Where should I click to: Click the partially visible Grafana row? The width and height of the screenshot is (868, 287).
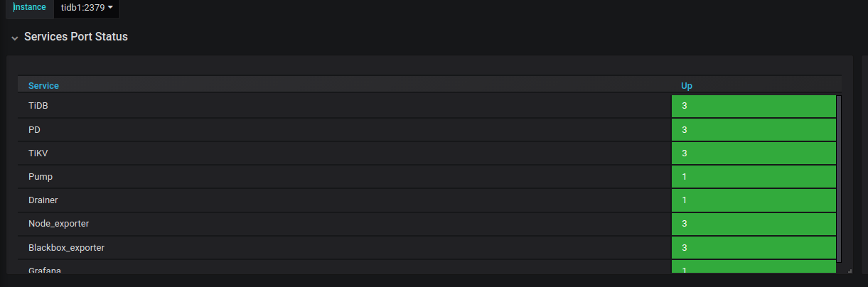tap(45, 269)
